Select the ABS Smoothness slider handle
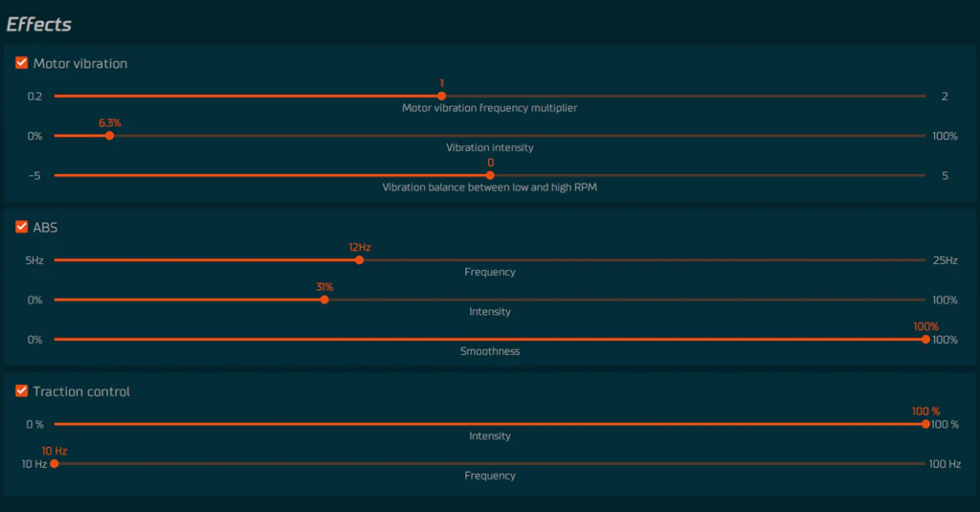980x512 pixels. [x=925, y=339]
